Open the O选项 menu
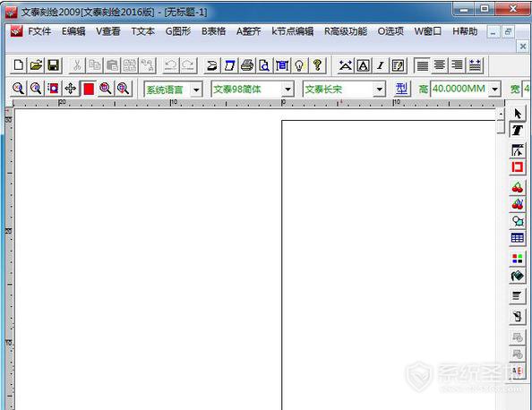This screenshot has width=532, height=410. point(390,31)
